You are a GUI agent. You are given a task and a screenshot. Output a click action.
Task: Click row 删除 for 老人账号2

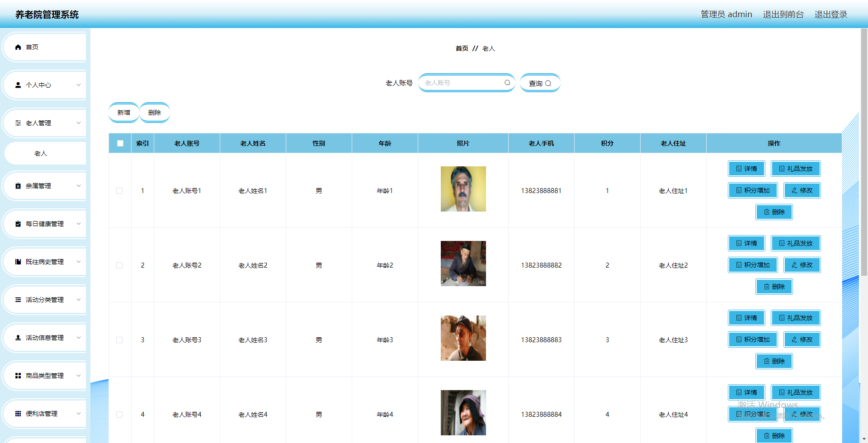pyautogui.click(x=774, y=287)
